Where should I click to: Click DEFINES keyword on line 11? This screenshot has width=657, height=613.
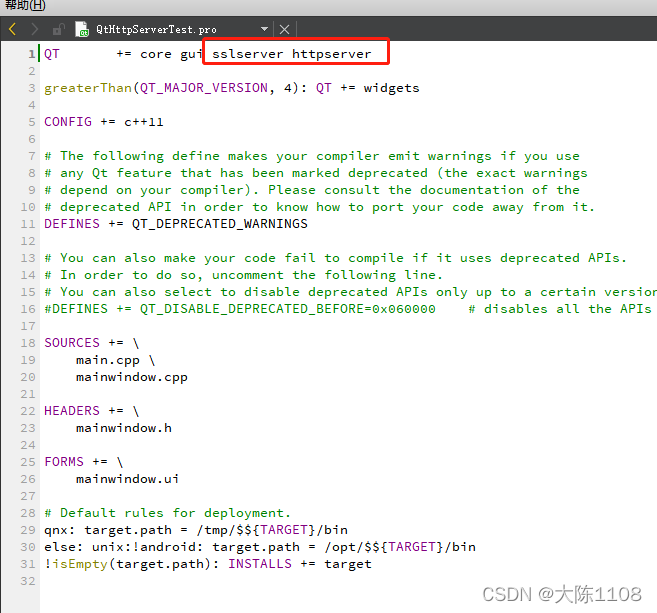[72, 224]
